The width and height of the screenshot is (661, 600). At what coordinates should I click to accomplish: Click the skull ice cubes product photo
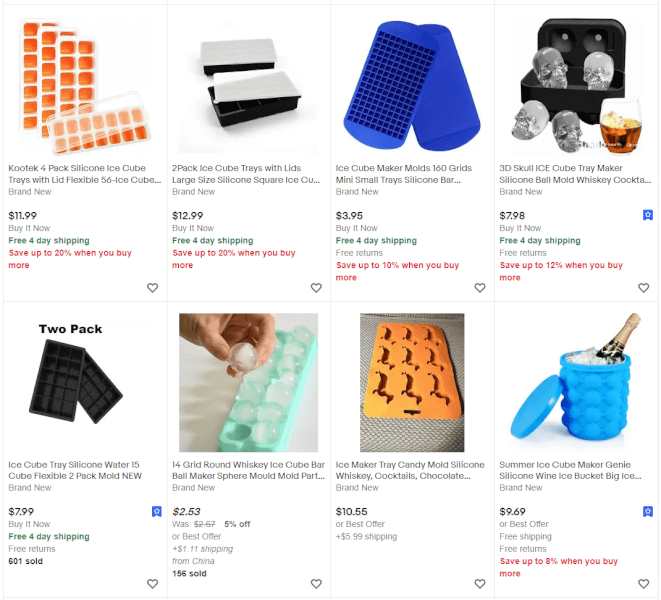(x=576, y=85)
